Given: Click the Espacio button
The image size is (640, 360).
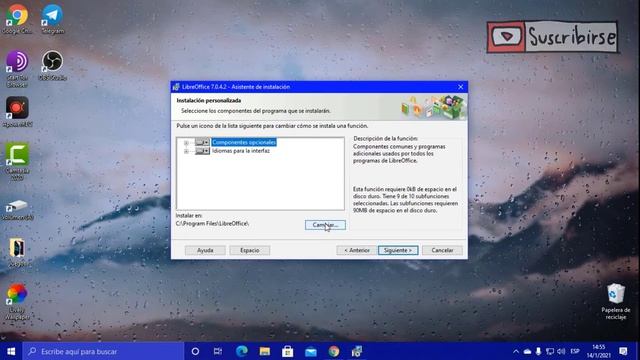Looking at the screenshot, I should click(249, 250).
